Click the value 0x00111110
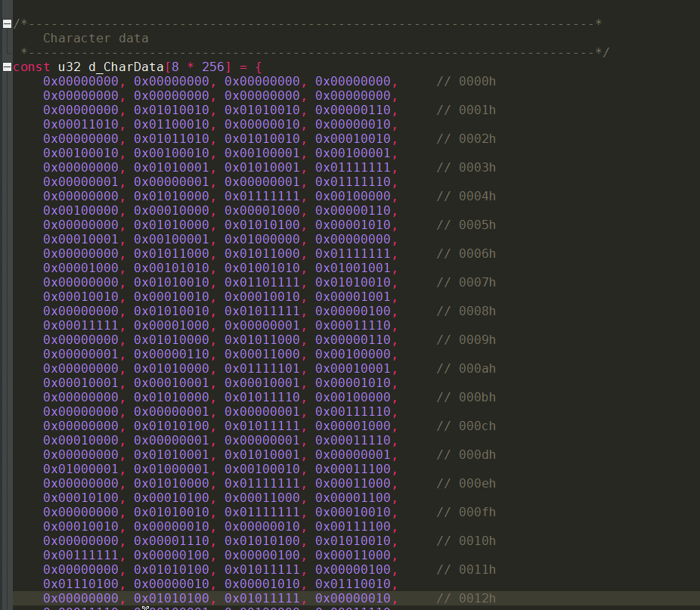This screenshot has height=610, width=700. pos(353,412)
